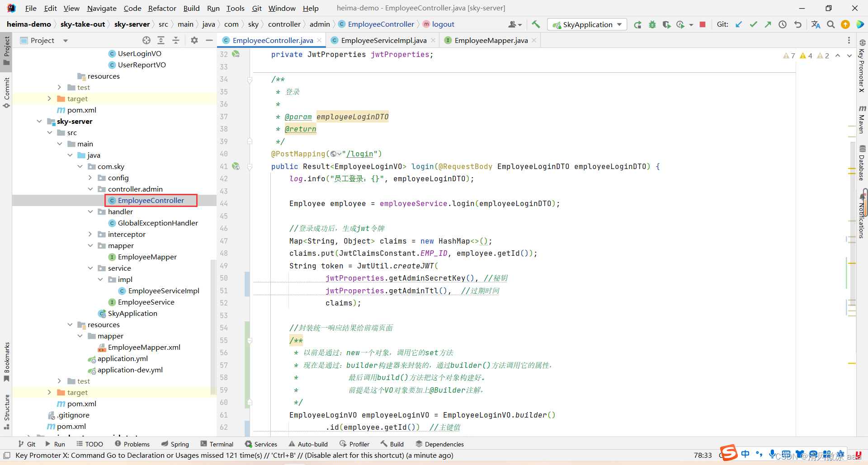The height and width of the screenshot is (465, 868).
Task: Collapse the service package
Action: (x=90, y=268)
